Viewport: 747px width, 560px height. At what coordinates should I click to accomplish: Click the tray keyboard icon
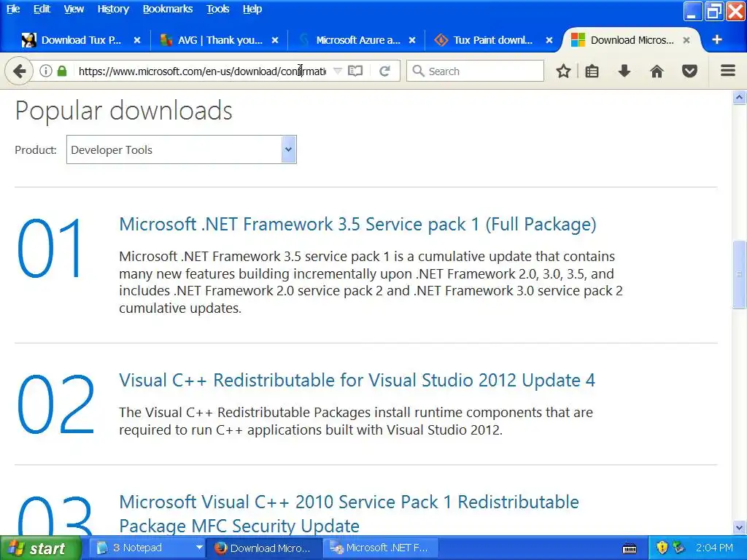point(630,549)
